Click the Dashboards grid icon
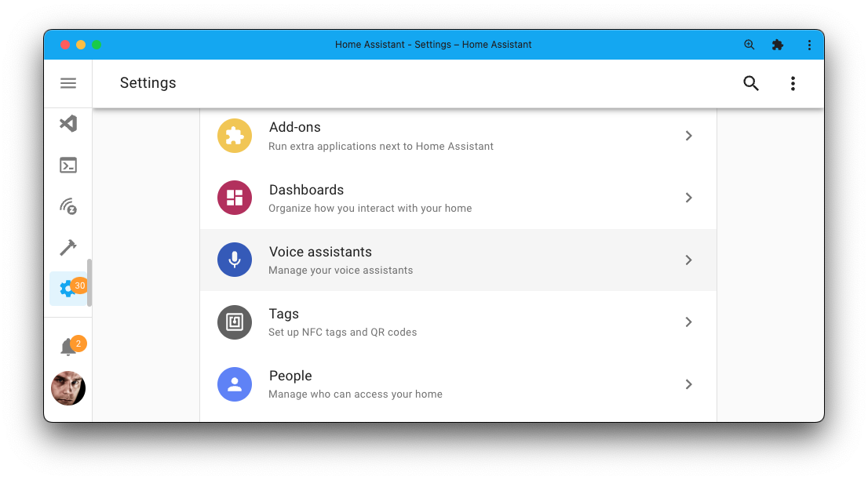868x480 pixels. click(235, 198)
